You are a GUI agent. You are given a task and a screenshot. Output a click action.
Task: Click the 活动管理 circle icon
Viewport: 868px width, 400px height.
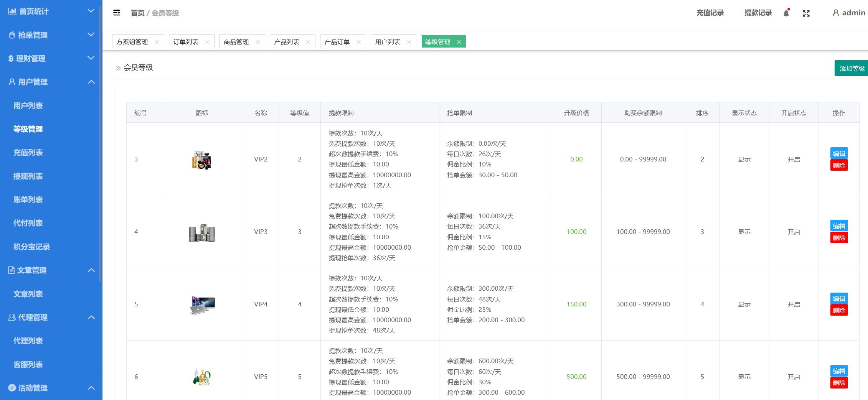coord(12,388)
